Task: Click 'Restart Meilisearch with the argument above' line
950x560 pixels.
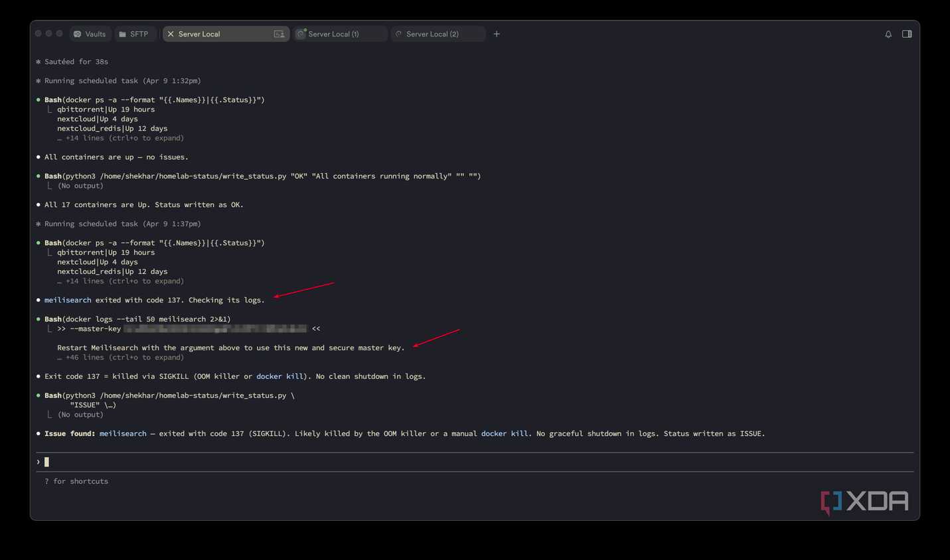Action: [231, 348]
